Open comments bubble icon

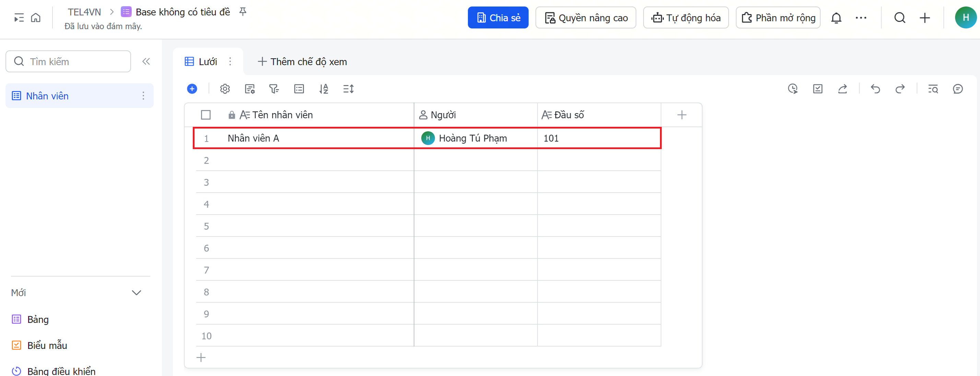click(x=958, y=89)
